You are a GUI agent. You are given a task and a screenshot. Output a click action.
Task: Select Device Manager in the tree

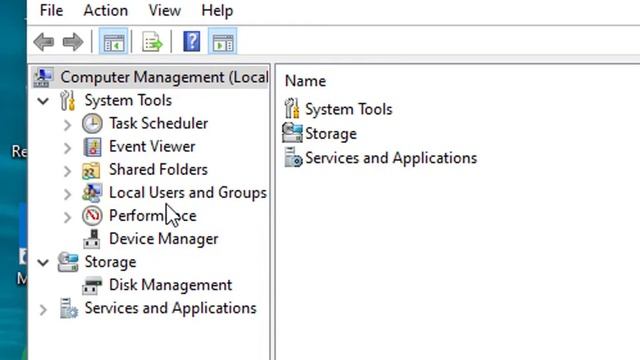(164, 239)
